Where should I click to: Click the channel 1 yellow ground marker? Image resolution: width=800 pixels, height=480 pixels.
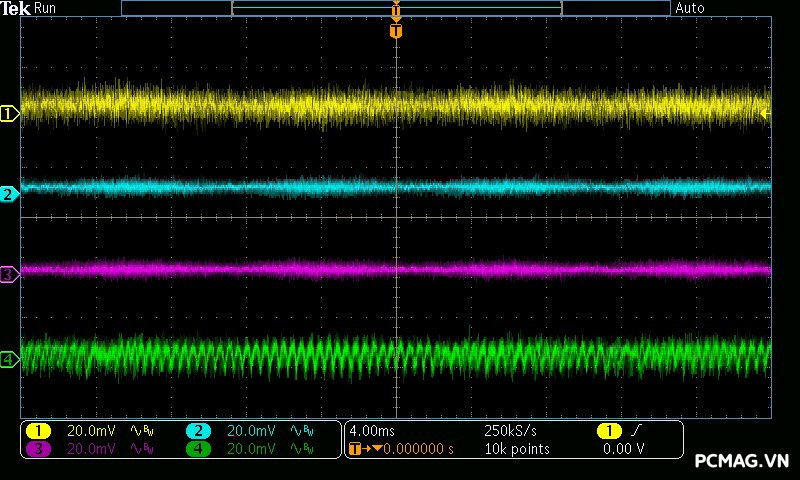(9, 114)
